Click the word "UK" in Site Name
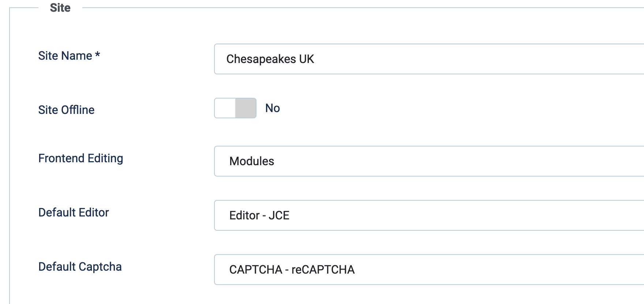The width and height of the screenshot is (644, 304). click(x=307, y=59)
